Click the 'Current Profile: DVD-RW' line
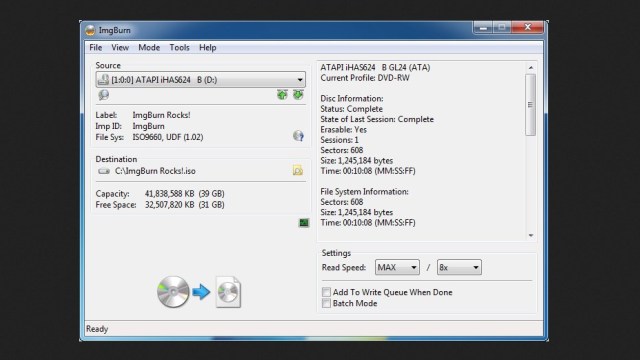The width and height of the screenshot is (640, 360). [365, 78]
